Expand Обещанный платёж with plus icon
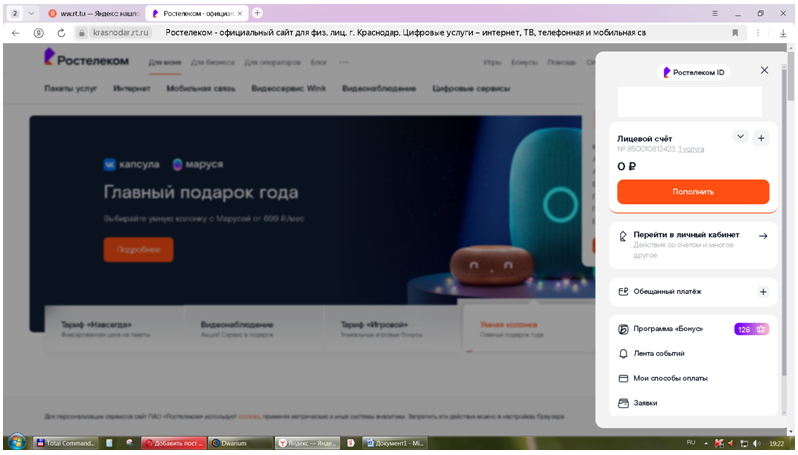 tap(763, 292)
